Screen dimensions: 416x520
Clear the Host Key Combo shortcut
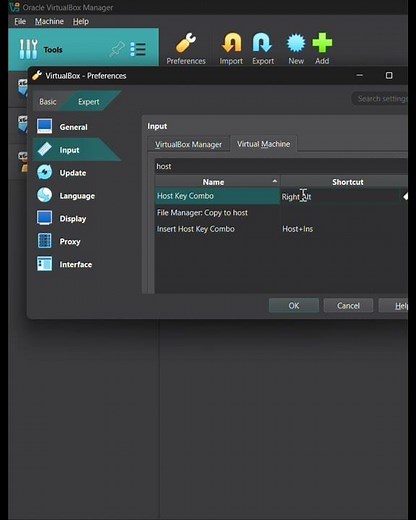tap(405, 197)
